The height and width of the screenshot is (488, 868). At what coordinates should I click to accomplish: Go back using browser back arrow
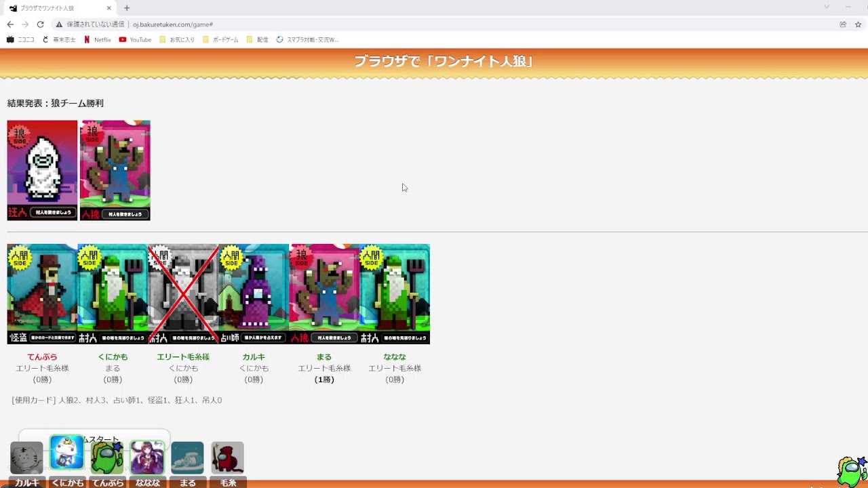(x=10, y=24)
